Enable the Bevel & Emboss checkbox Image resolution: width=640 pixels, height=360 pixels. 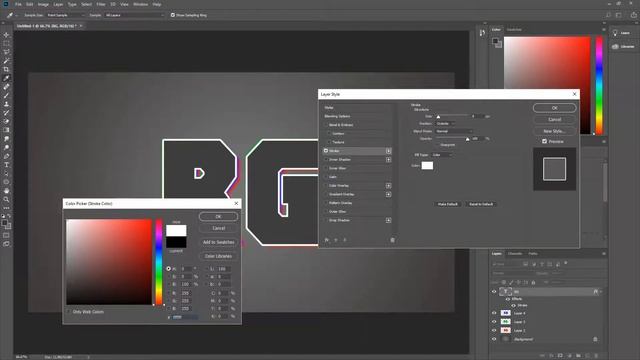click(x=326, y=125)
